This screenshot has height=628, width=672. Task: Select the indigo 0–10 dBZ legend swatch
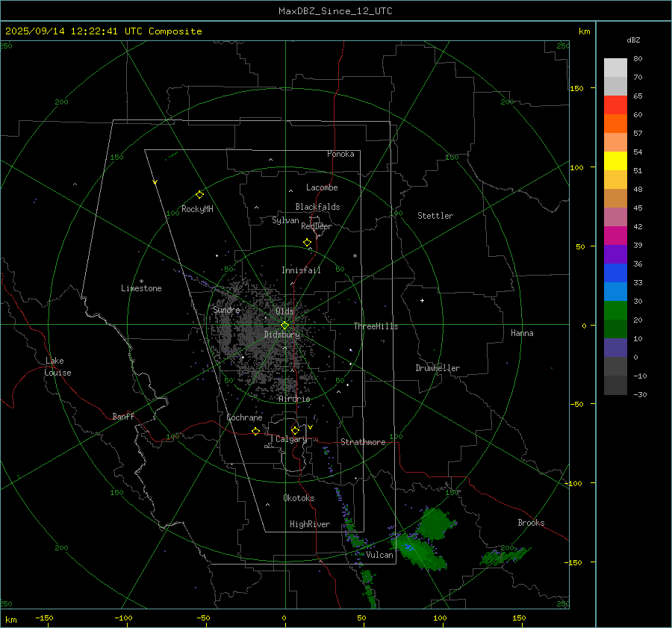point(615,348)
